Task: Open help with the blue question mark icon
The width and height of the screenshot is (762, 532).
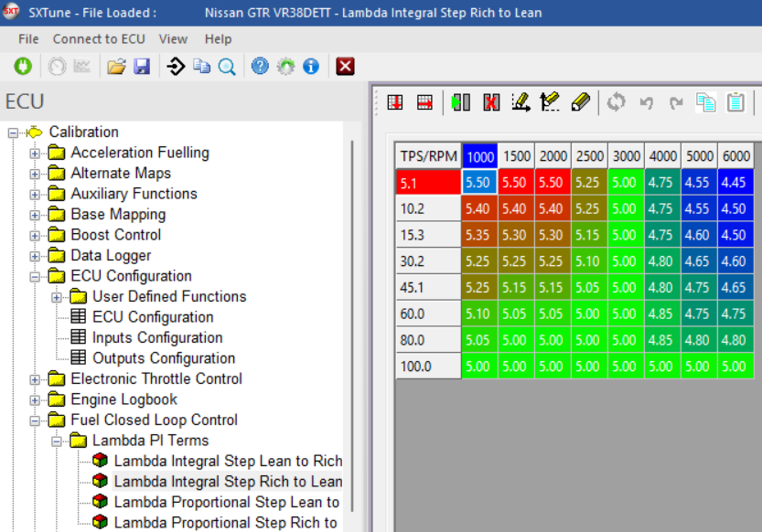Action: [x=260, y=66]
